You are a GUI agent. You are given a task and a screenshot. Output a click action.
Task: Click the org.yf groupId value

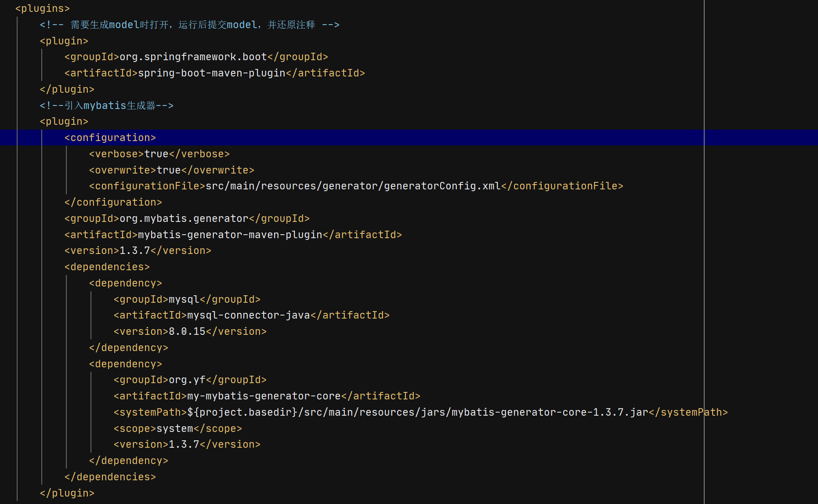click(187, 380)
